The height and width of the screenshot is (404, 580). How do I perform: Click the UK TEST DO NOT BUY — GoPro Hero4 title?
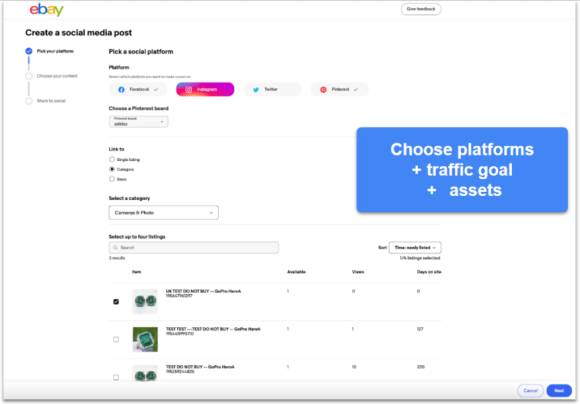coord(203,291)
